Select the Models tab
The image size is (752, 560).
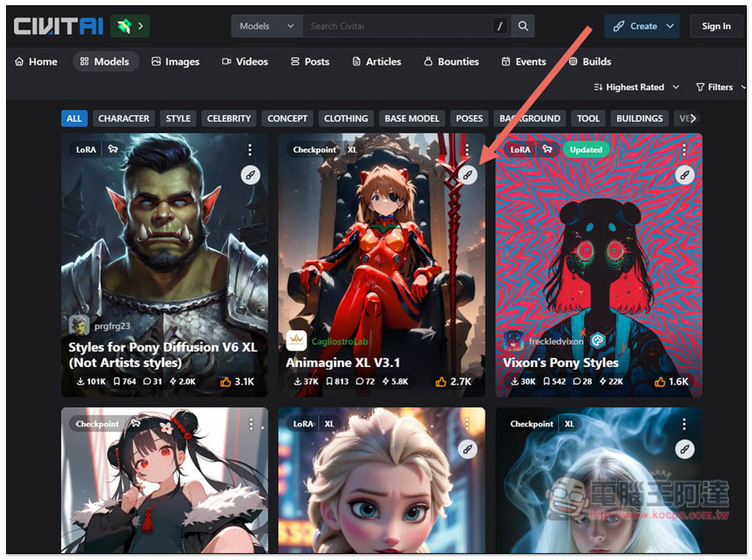pyautogui.click(x=105, y=62)
